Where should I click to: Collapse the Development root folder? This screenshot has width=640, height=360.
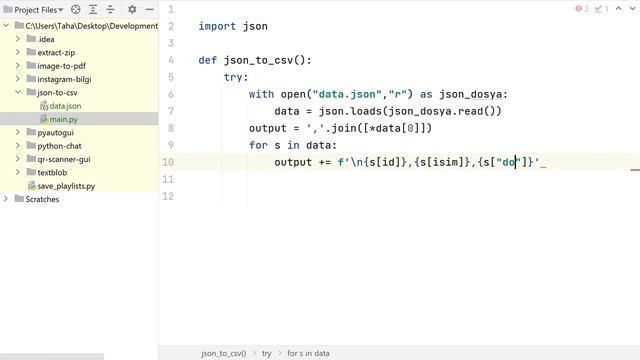tap(6, 25)
